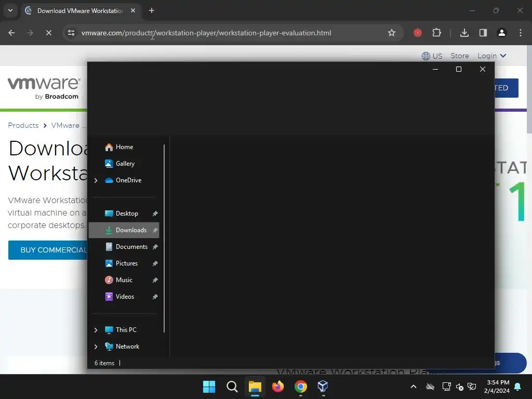Open the Login dropdown on VMware page
532x399 pixels.
pyautogui.click(x=491, y=56)
